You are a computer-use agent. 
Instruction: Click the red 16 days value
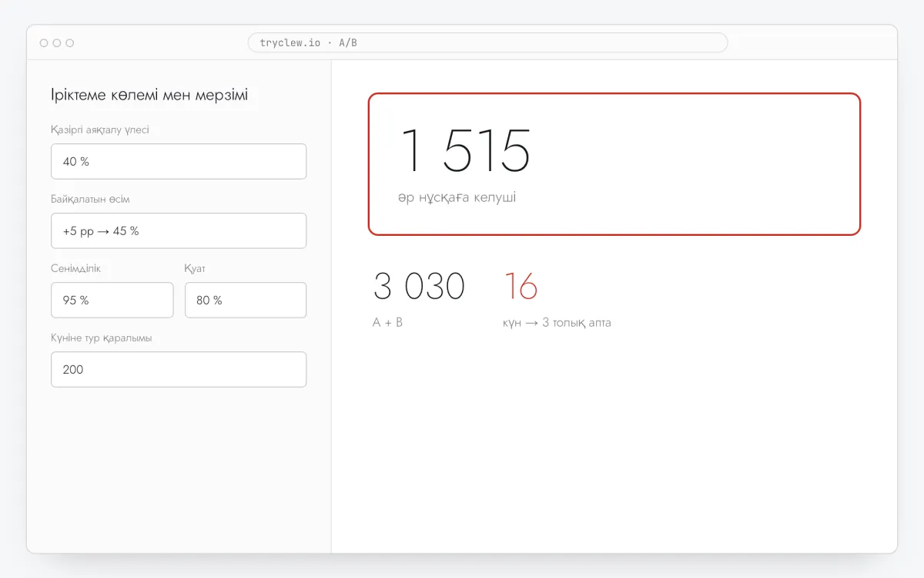[x=521, y=286]
